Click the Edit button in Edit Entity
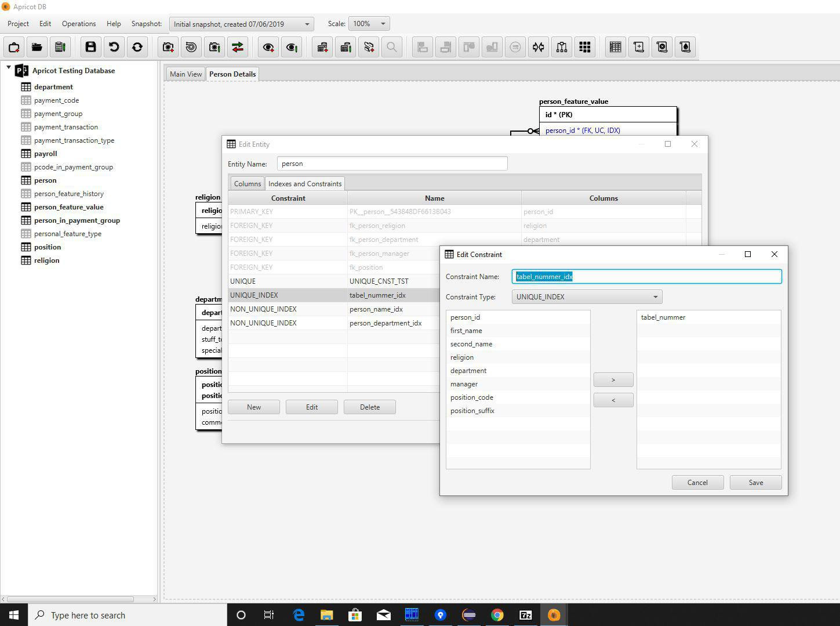The width and height of the screenshot is (840, 626). pyautogui.click(x=312, y=407)
